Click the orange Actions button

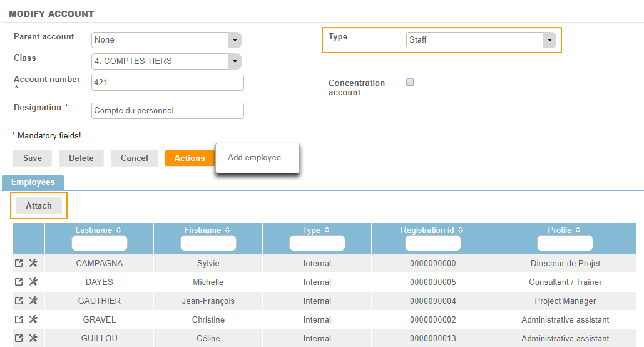tap(189, 158)
